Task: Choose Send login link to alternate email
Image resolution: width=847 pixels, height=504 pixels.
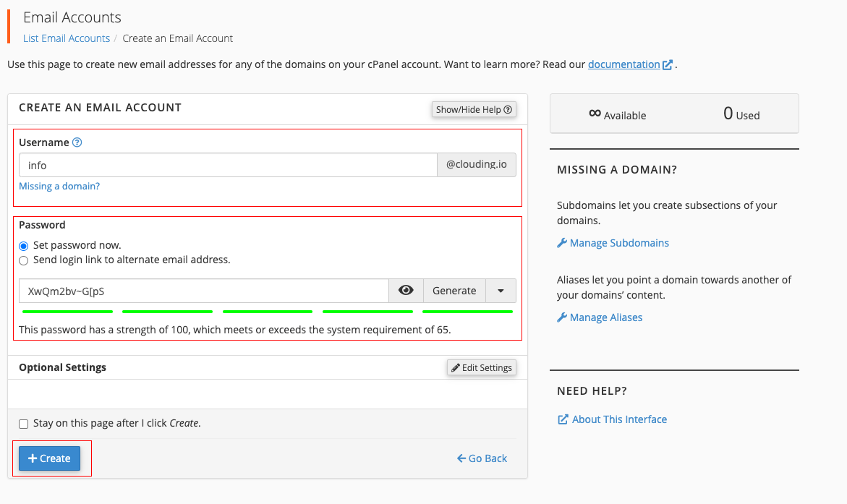Action: tap(24, 261)
